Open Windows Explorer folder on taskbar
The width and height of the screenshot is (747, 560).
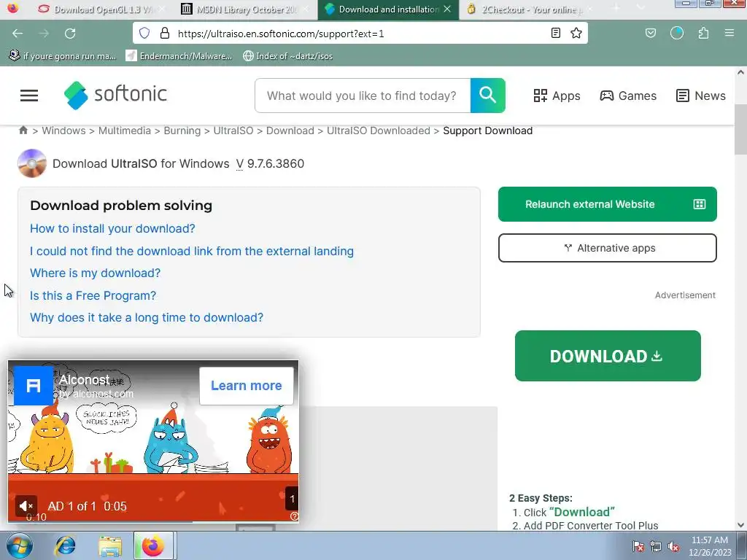pos(110,545)
